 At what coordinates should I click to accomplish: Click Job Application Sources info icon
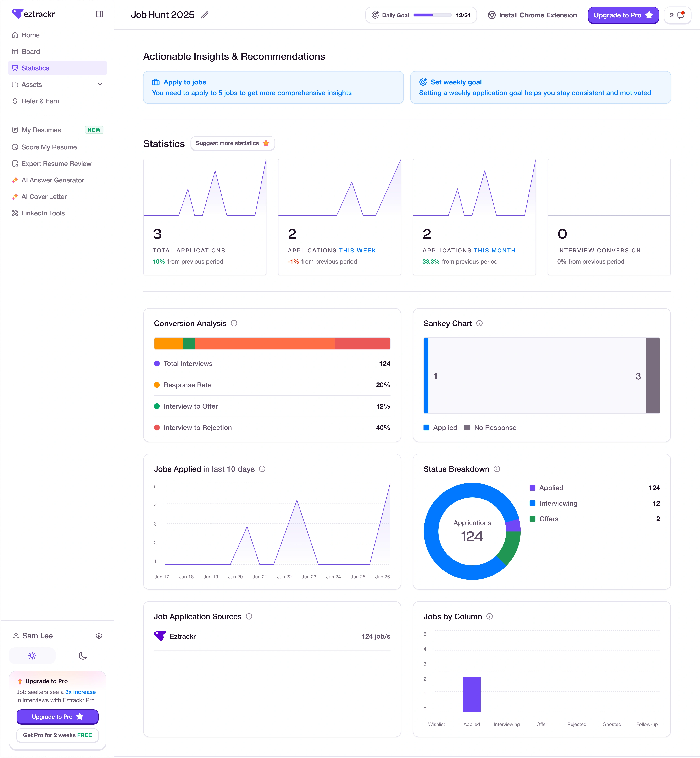(x=249, y=616)
